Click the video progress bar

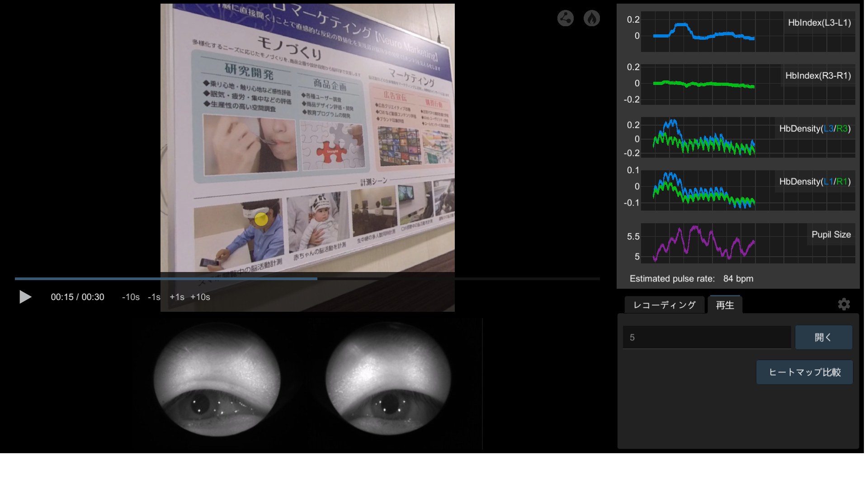click(307, 279)
